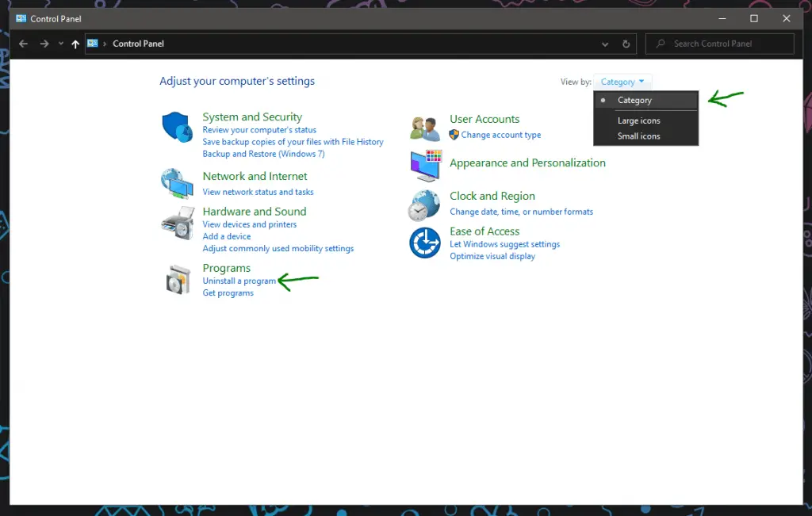
Task: Select Category in the View by menu
Action: [645, 101]
